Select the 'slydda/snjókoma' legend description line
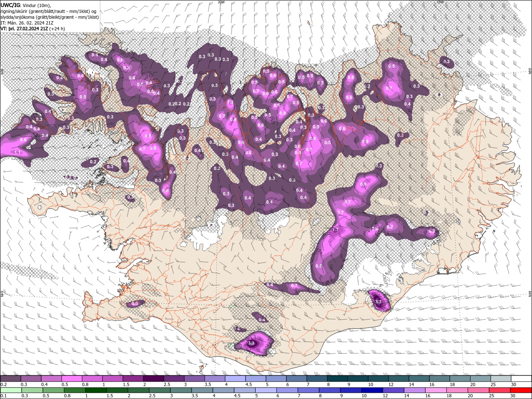The width and height of the screenshot is (532, 399). click(x=49, y=17)
